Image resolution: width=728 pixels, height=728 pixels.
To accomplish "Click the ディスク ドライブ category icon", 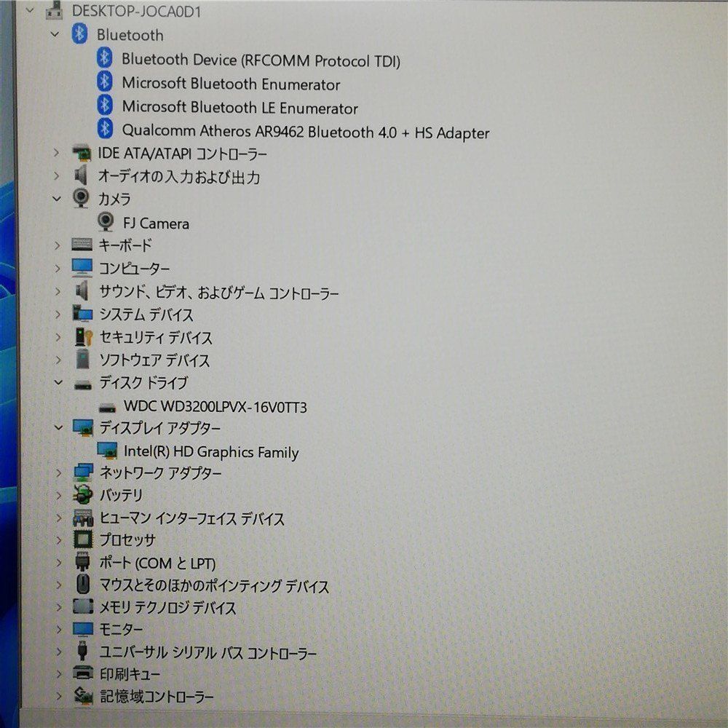I will coord(83,384).
